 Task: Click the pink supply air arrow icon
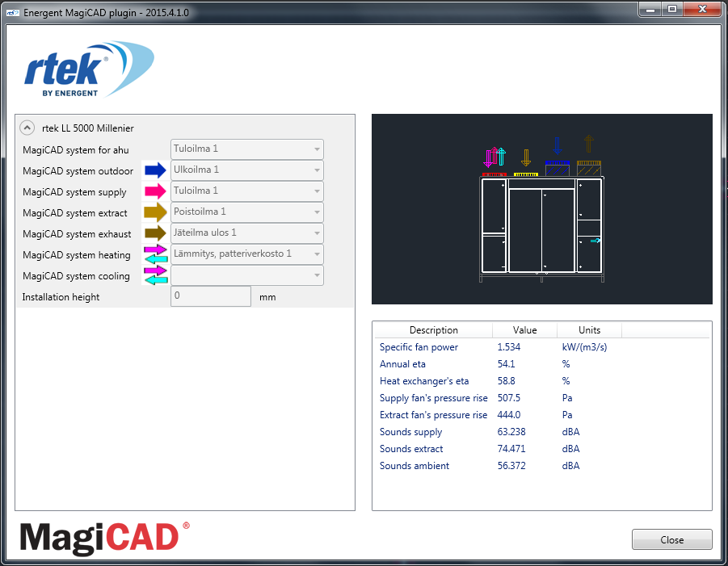click(x=155, y=191)
